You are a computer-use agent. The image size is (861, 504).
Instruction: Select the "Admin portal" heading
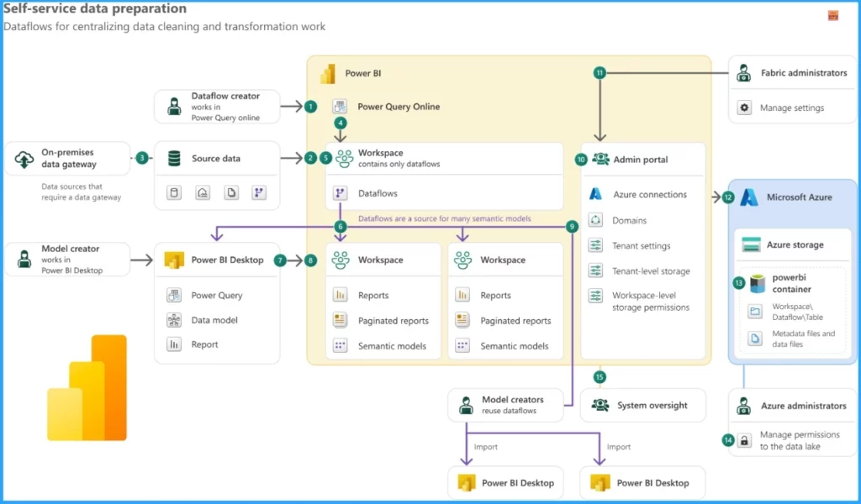tap(641, 160)
